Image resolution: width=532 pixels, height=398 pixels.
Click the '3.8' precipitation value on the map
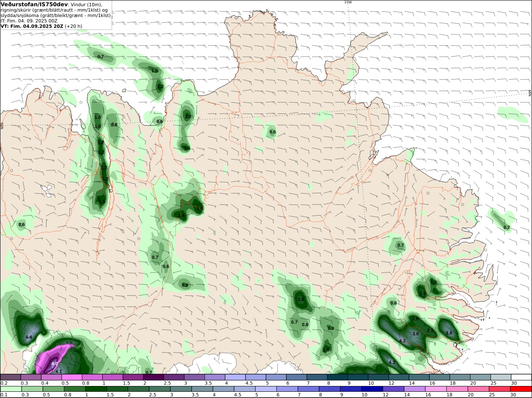449,333
